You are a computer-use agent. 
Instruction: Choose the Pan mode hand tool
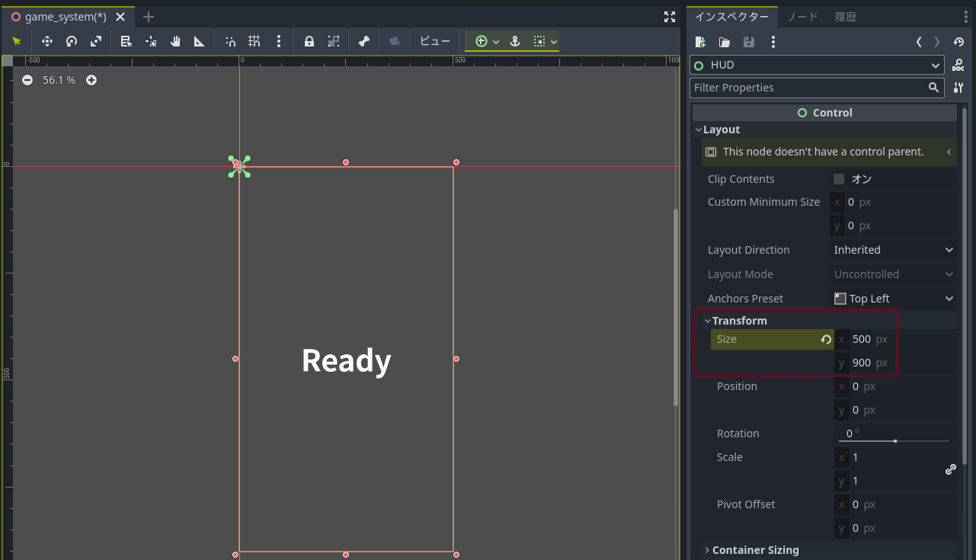tap(174, 42)
